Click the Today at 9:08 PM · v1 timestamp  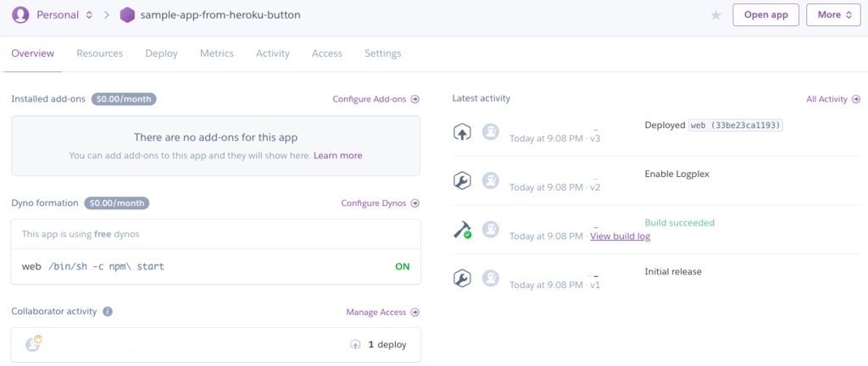click(554, 286)
